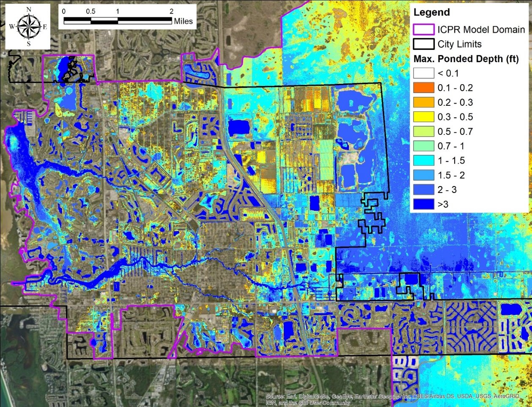Click the Esri source attribution text
Screen dimensions: 532x407
[392, 399]
